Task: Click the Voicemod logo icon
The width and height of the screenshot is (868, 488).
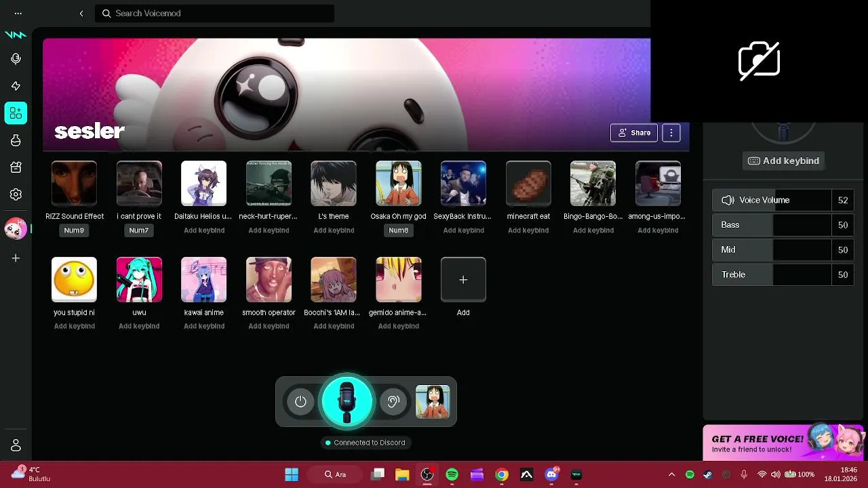Action: click(x=16, y=35)
